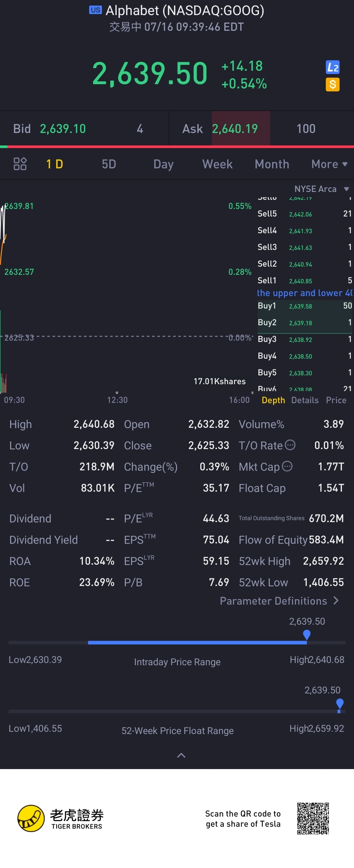
Task: Tap the US market flag badge
Action: [95, 10]
